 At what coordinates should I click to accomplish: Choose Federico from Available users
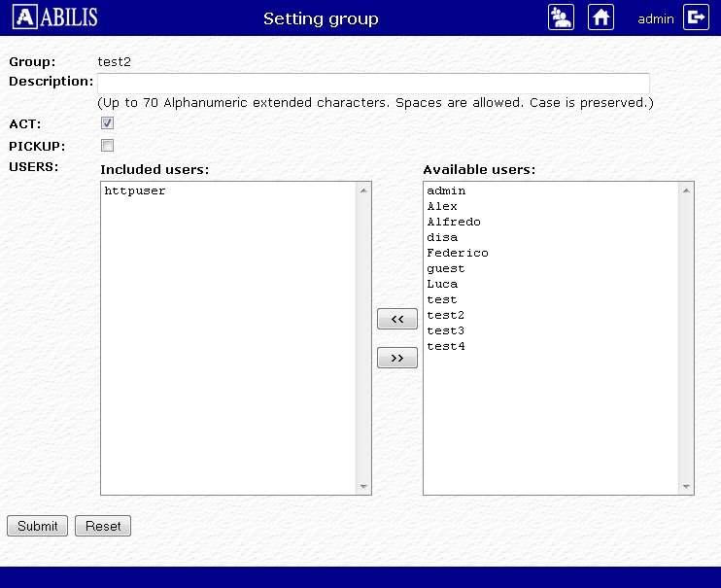tap(457, 254)
